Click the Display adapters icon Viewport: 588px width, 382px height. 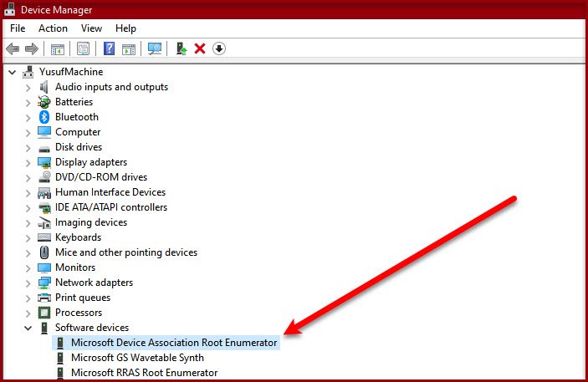pos(44,162)
